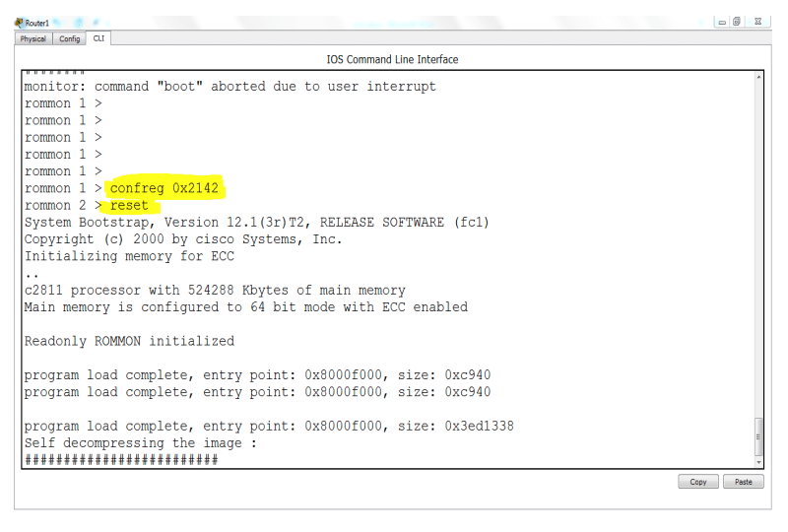The width and height of the screenshot is (788, 532).
Task: Click the 'System Bootstrap, Version 12.1(3r)T2' line
Action: (256, 223)
